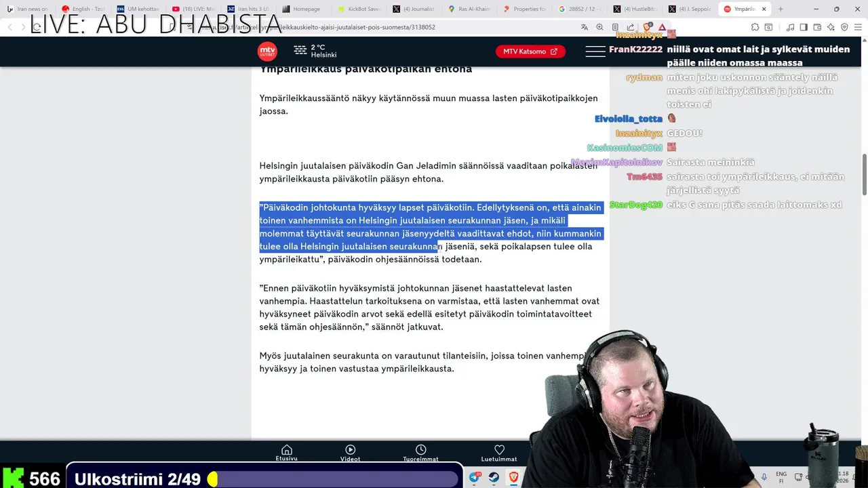Open Tuoreimmat in bottom navigation
The height and width of the screenshot is (488, 868).
(420, 453)
